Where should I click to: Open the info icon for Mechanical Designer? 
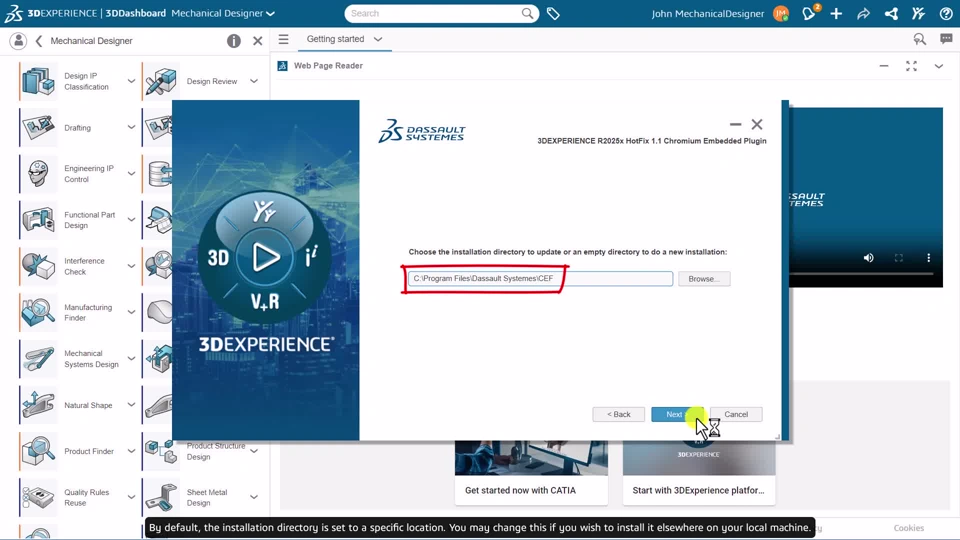(x=234, y=41)
